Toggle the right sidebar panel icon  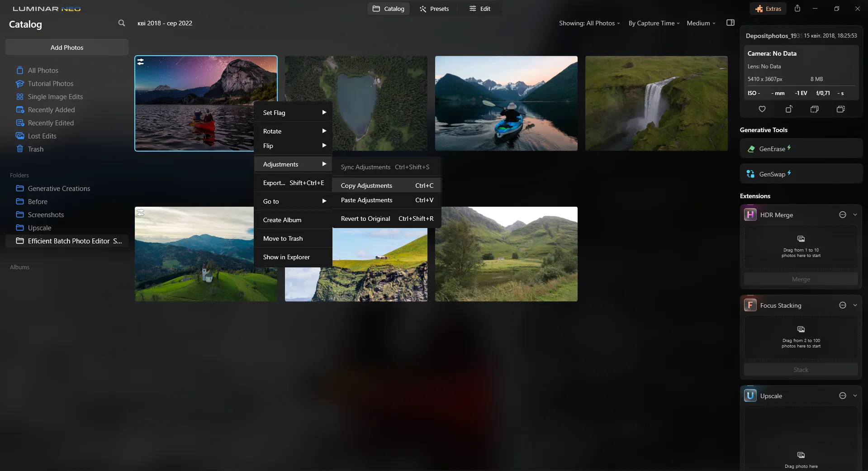[730, 23]
